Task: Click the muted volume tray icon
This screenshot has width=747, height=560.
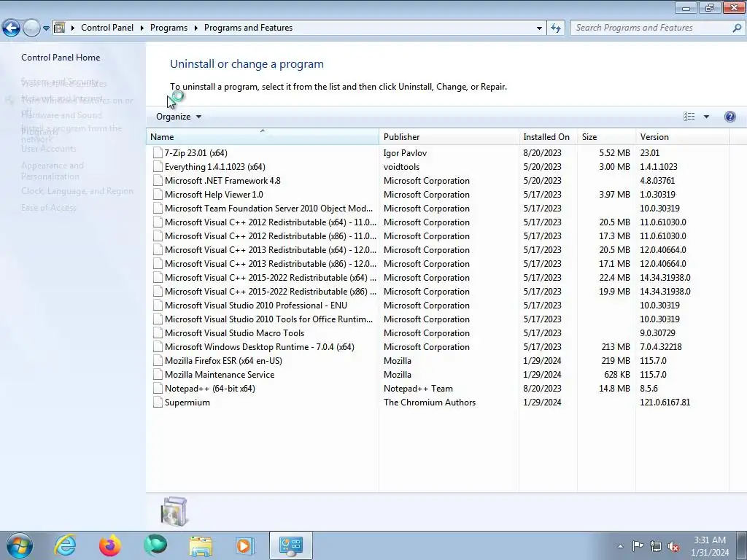Action: pos(673,546)
